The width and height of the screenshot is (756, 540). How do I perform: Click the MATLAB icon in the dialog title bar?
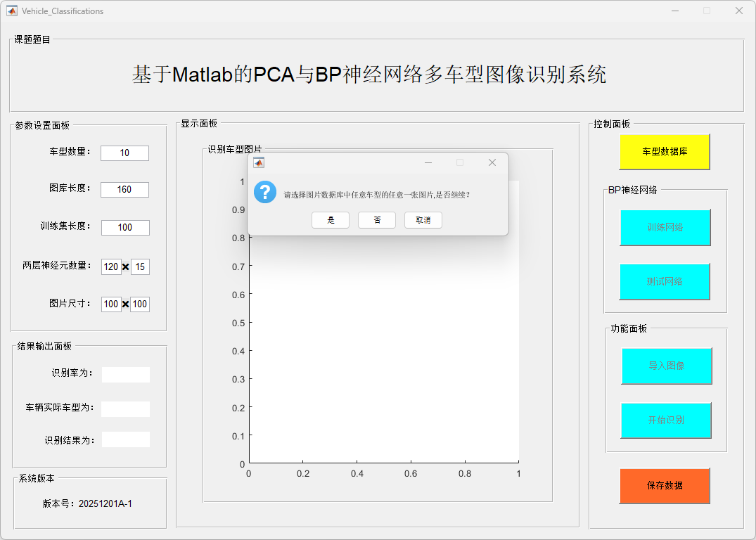pyautogui.click(x=259, y=162)
